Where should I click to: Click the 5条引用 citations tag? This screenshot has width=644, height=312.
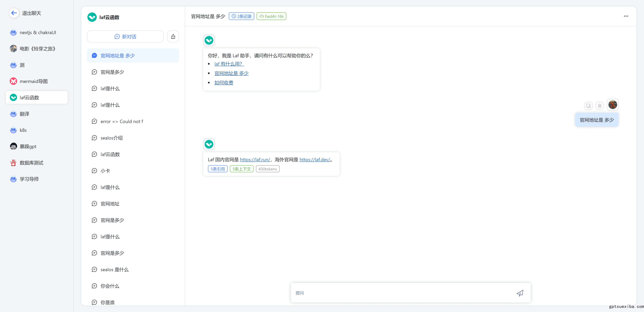(218, 169)
